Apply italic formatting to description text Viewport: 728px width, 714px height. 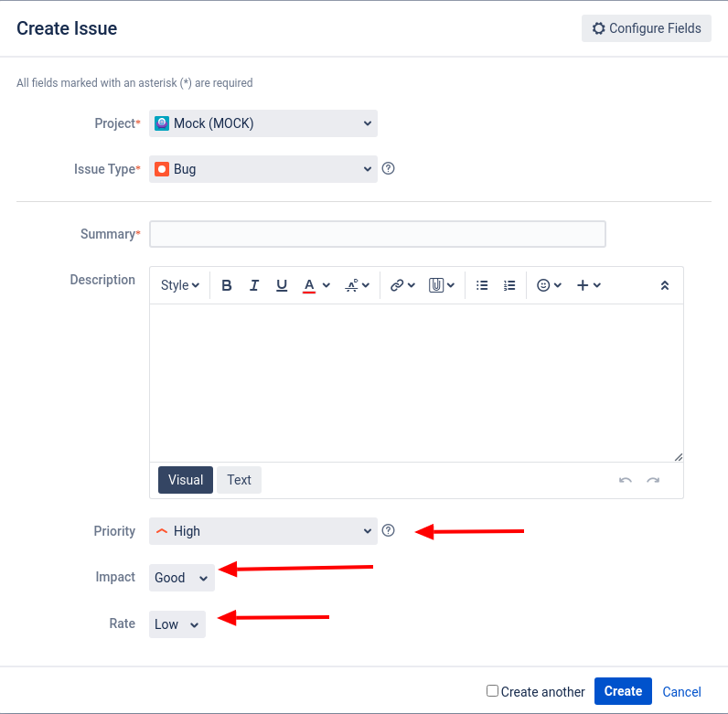click(x=254, y=285)
